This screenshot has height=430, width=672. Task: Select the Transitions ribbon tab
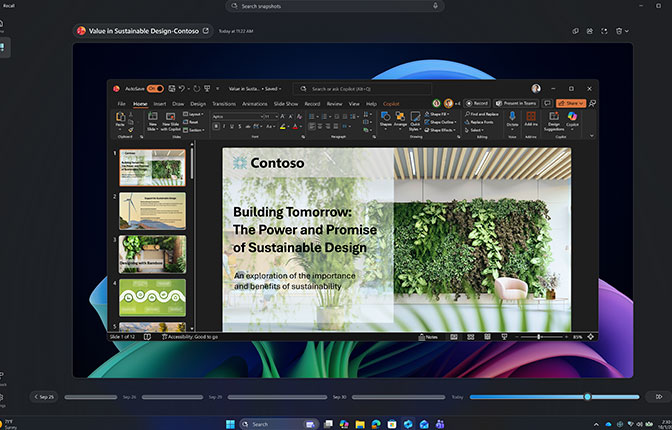(x=224, y=104)
